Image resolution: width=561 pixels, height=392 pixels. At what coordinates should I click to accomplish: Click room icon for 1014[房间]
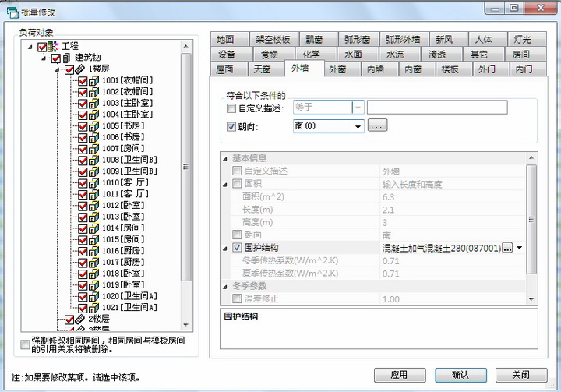pyautogui.click(x=93, y=228)
